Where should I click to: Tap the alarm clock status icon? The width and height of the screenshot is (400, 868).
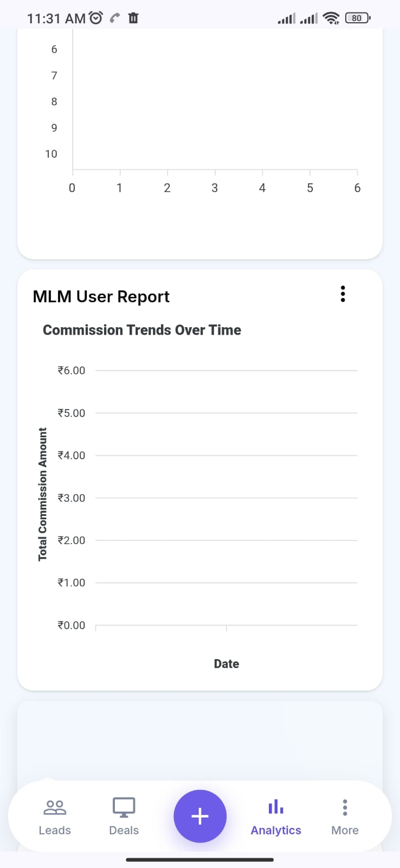[96, 18]
